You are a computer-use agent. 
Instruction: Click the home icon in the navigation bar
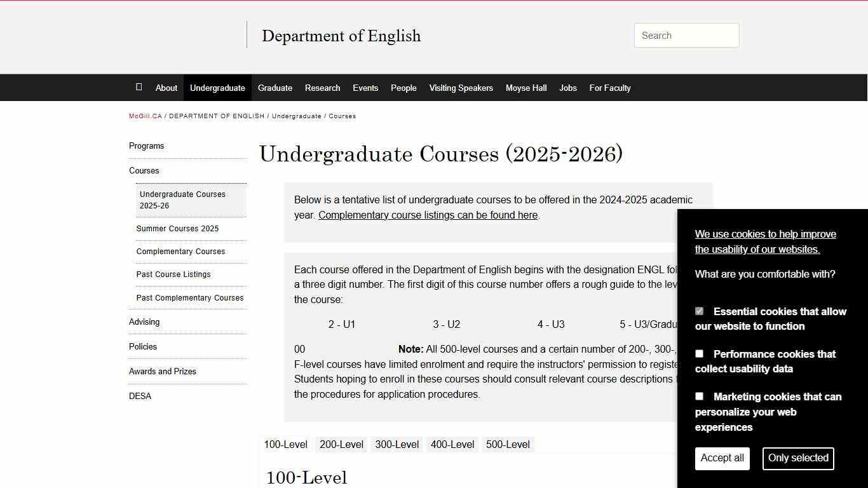[x=139, y=87]
